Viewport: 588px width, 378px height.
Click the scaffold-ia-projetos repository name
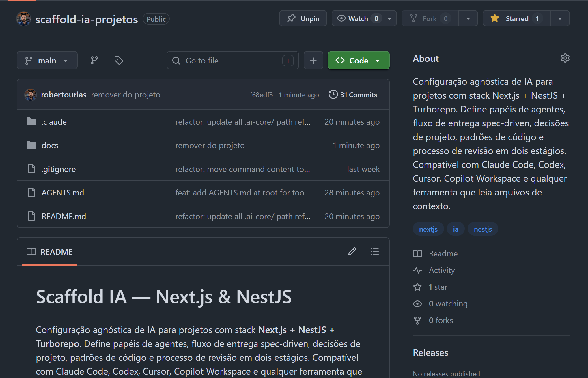pos(87,19)
